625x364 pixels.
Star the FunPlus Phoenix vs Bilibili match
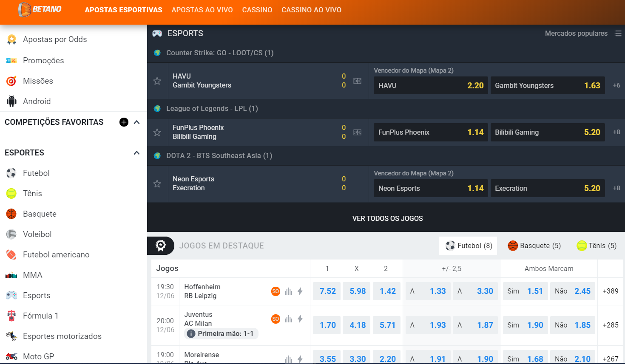coord(157,133)
